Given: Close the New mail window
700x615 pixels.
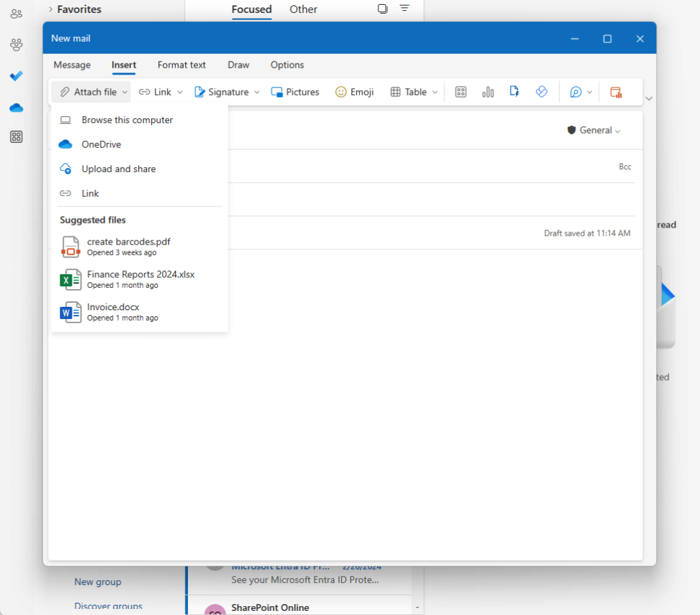Looking at the screenshot, I should tap(640, 39).
